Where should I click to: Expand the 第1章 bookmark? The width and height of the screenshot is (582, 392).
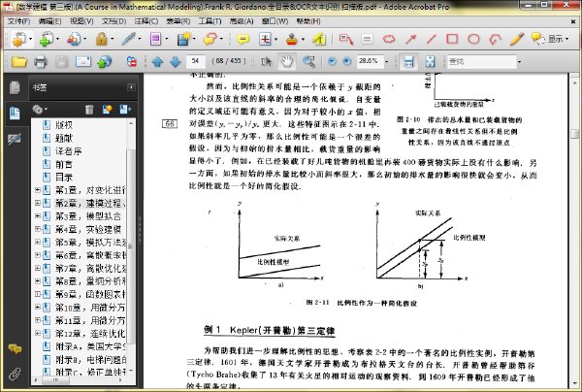(x=38, y=190)
